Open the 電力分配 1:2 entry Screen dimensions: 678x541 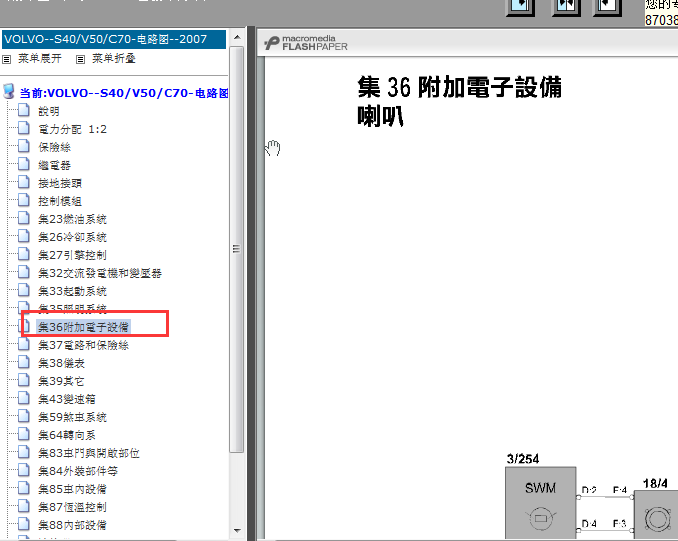pyautogui.click(x=72, y=129)
